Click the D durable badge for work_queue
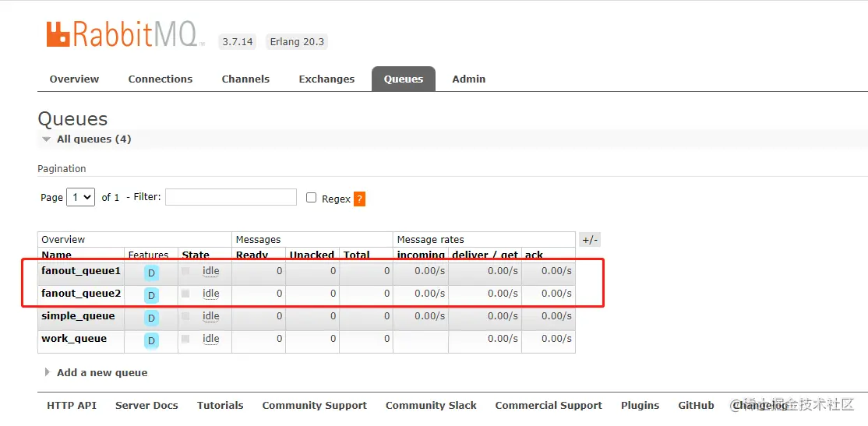 click(x=151, y=341)
